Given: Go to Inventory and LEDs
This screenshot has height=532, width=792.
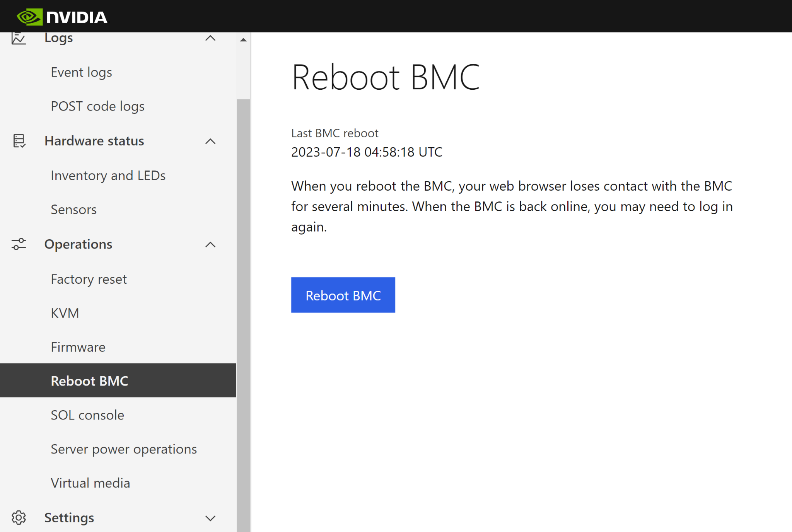Looking at the screenshot, I should 108,176.
